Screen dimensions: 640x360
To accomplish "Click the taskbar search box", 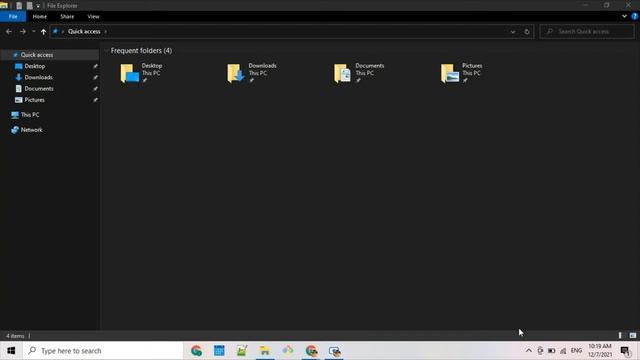I will click(103, 351).
